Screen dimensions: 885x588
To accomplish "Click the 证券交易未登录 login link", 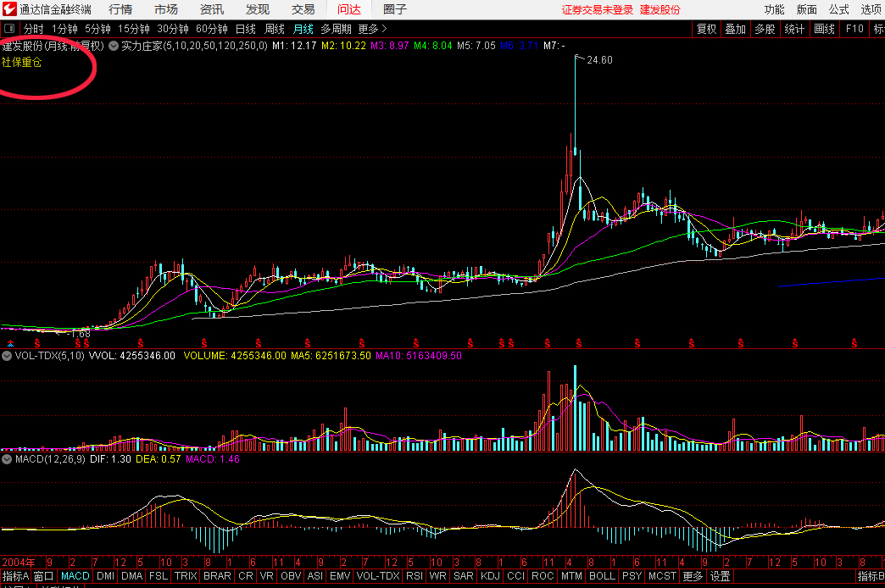I will [x=597, y=9].
